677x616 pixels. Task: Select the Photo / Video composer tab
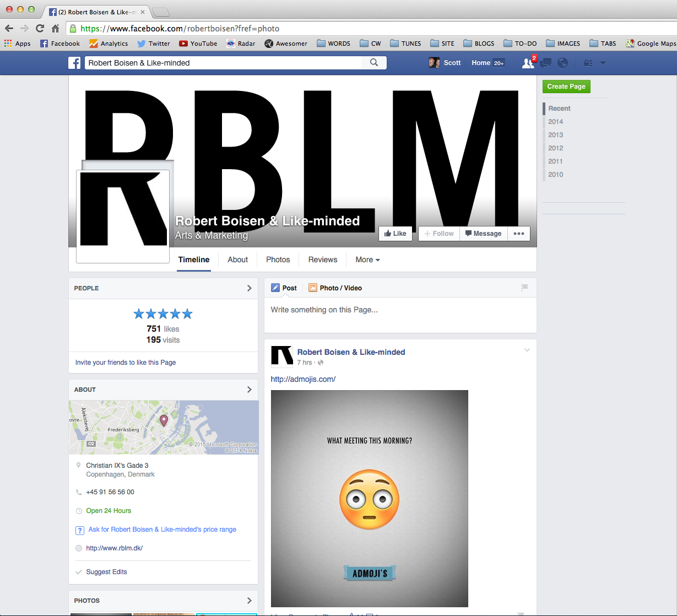click(335, 288)
